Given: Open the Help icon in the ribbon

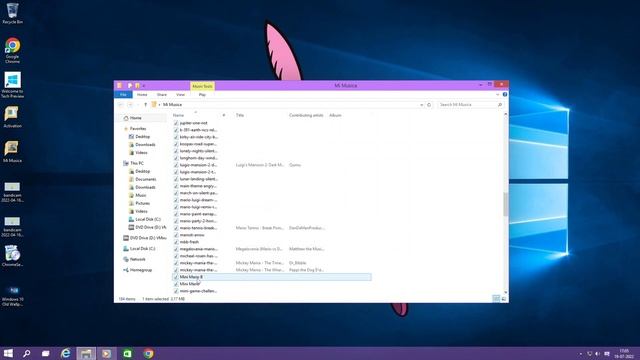Looking at the screenshot, I should [505, 94].
